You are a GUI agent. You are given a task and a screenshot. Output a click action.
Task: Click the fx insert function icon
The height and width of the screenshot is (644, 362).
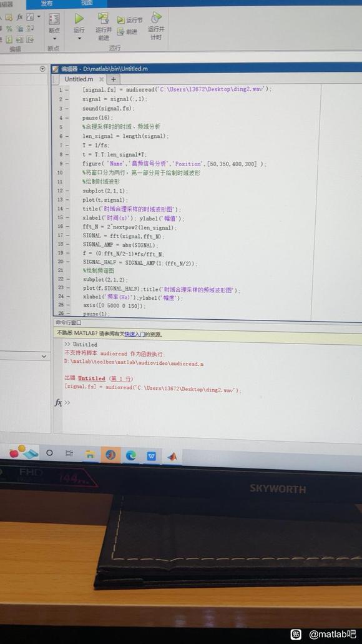[19, 17]
